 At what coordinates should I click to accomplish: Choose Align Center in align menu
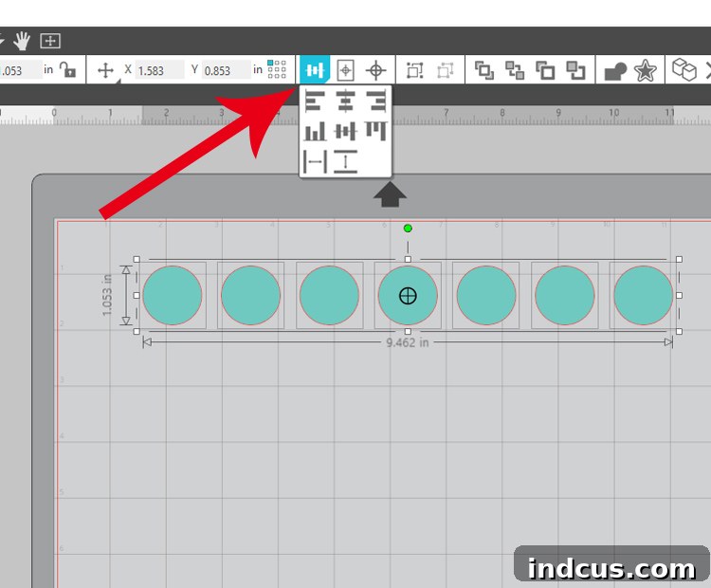pos(345,101)
